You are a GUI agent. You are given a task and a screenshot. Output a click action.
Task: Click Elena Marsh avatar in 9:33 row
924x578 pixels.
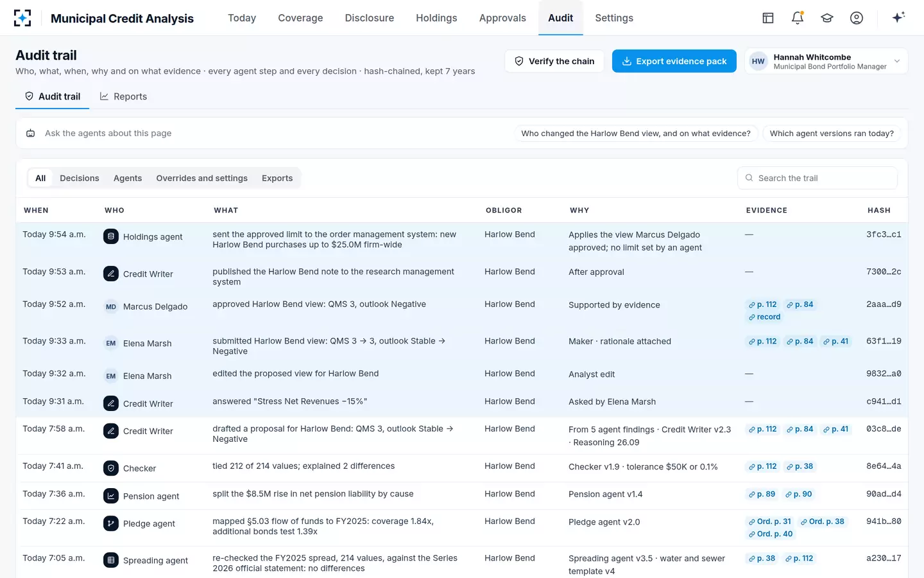[x=111, y=343]
